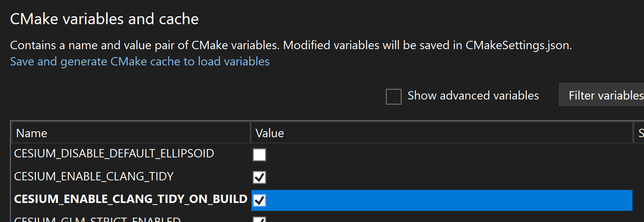Click the divider between Name and Value headers
The height and width of the screenshot is (222, 644).
click(x=251, y=133)
